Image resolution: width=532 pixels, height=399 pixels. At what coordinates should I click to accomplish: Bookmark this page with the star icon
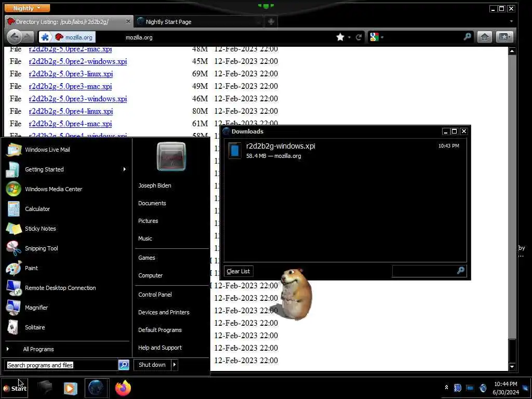point(340,37)
